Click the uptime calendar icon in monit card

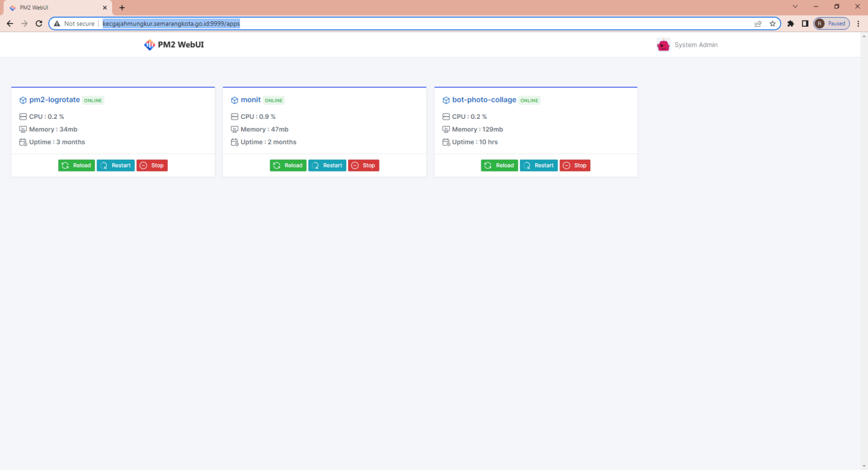(x=235, y=142)
